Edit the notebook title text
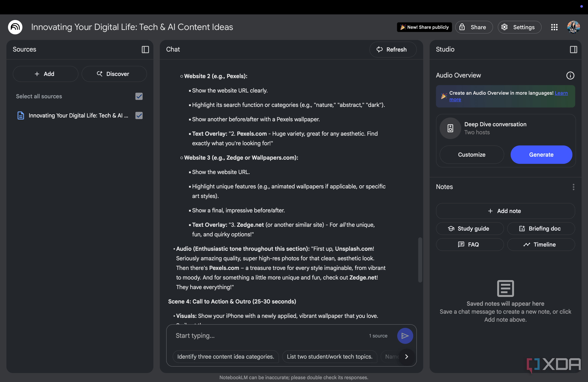Image resolution: width=588 pixels, height=382 pixels. coord(132,27)
